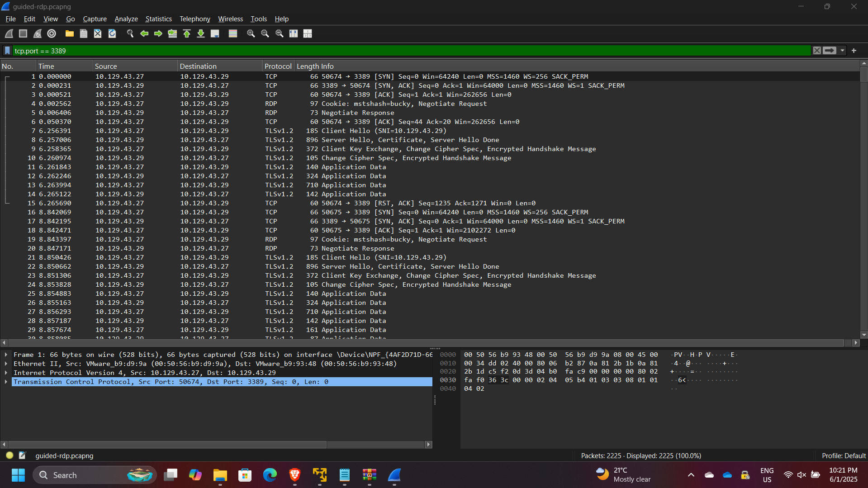Screen dimensions: 868x488
Task: Clear the display filter with X button
Action: (817, 51)
